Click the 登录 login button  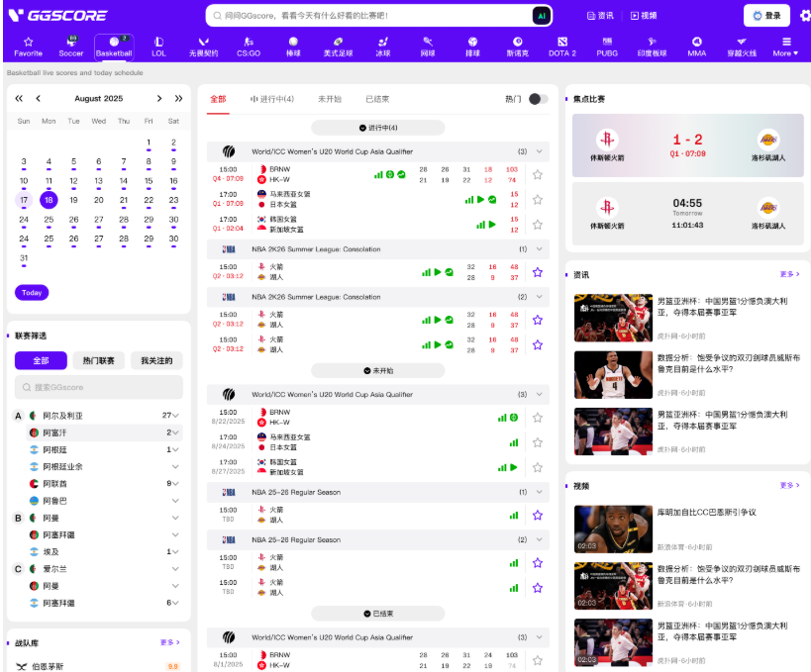click(766, 16)
